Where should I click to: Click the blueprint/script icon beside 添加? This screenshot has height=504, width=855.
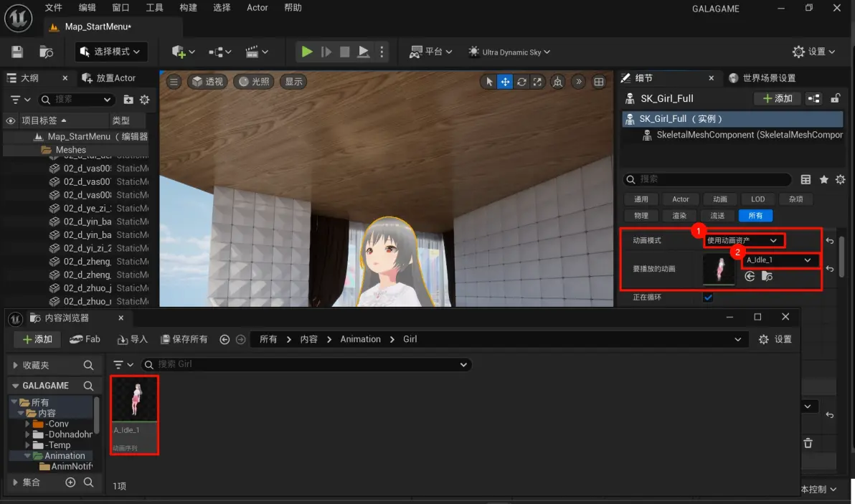pos(813,98)
